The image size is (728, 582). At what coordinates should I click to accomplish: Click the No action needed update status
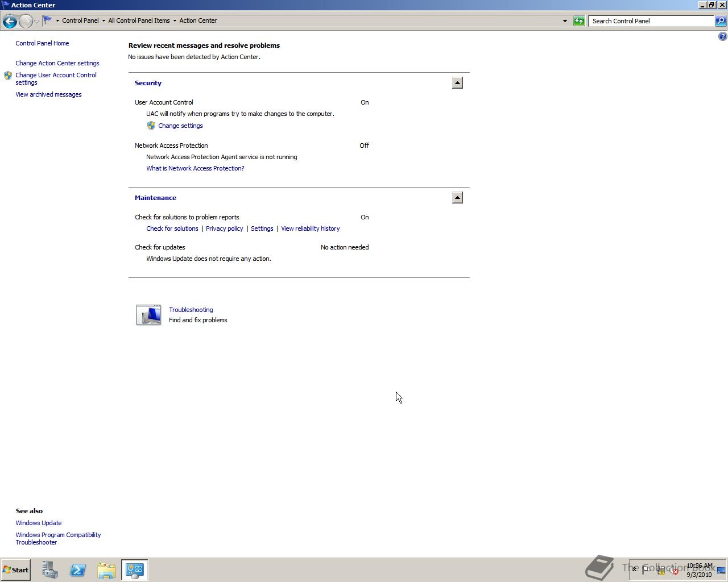[x=345, y=247]
